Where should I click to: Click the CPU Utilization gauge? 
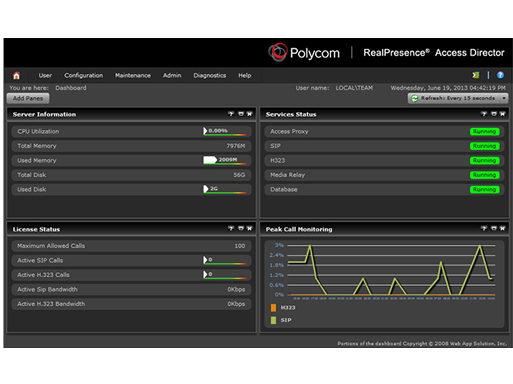click(225, 131)
